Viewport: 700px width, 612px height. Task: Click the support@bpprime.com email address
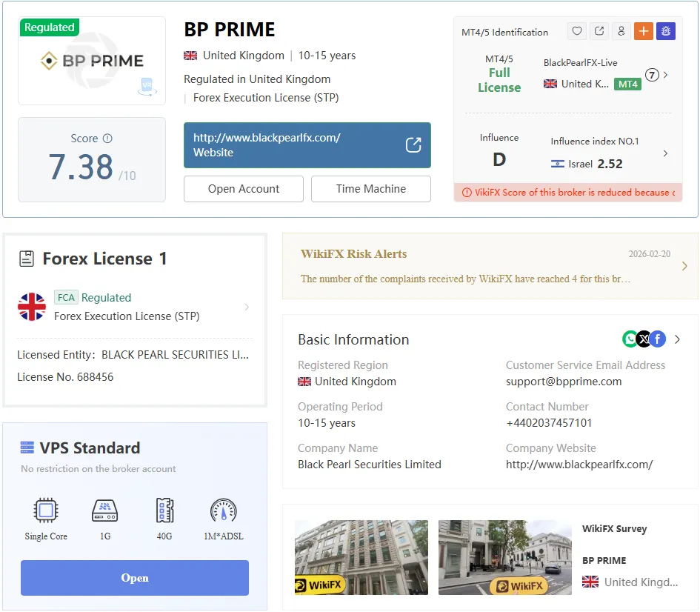564,382
